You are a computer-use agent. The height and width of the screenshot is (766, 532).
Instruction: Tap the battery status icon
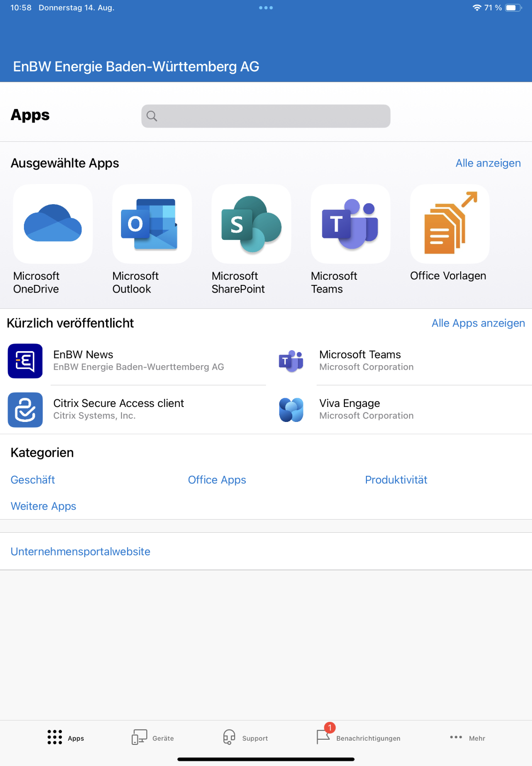tap(513, 8)
